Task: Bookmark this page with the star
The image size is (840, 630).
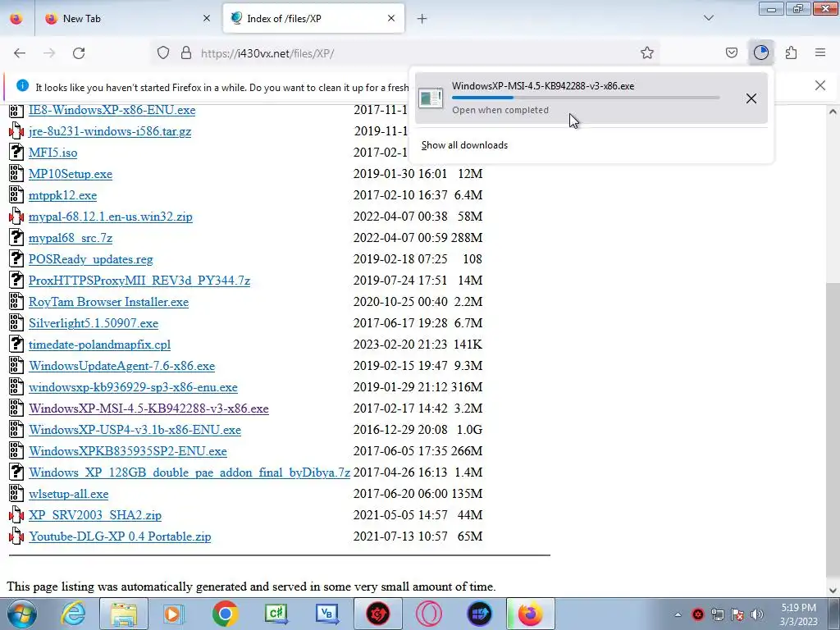Action: [647, 53]
